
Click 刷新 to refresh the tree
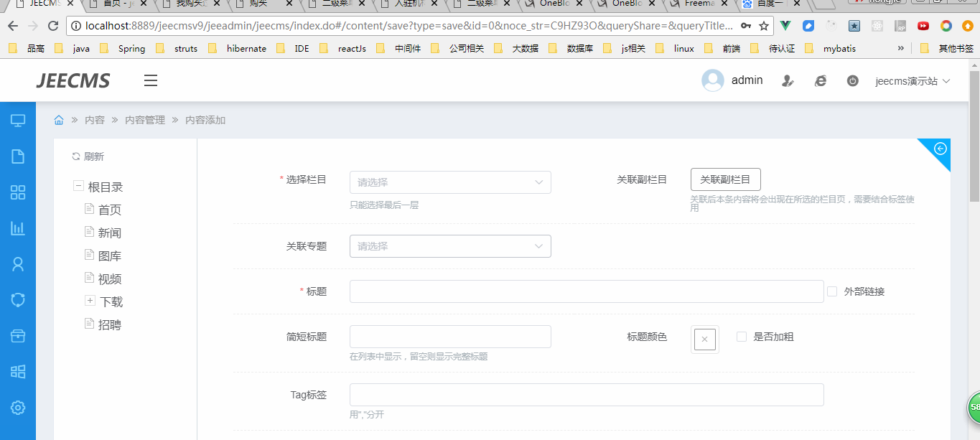tap(88, 156)
